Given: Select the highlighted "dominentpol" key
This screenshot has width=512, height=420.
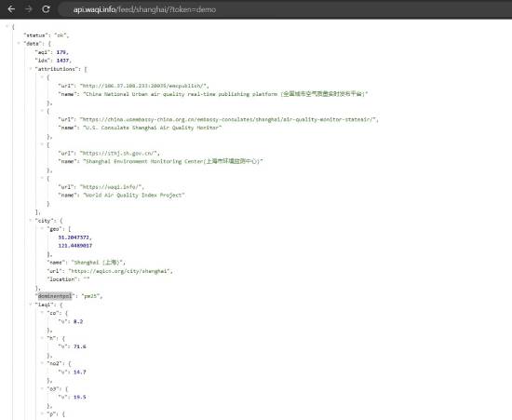Looking at the screenshot, I should (55, 296).
